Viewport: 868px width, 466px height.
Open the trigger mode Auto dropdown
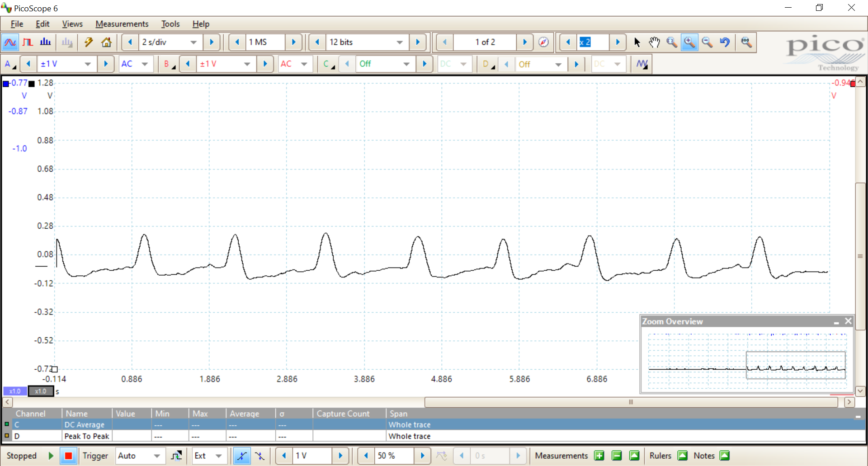156,456
